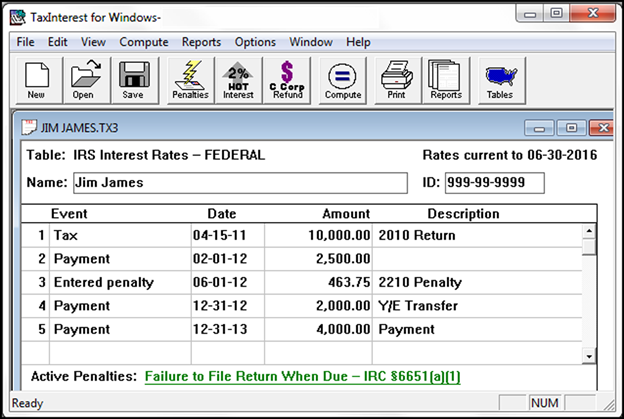Open the Penalties tool

click(190, 80)
